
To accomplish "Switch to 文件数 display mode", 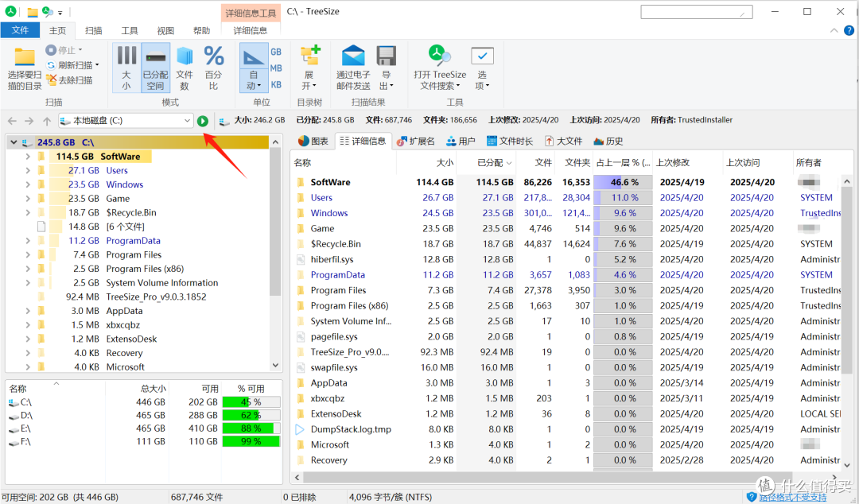I will (x=185, y=68).
